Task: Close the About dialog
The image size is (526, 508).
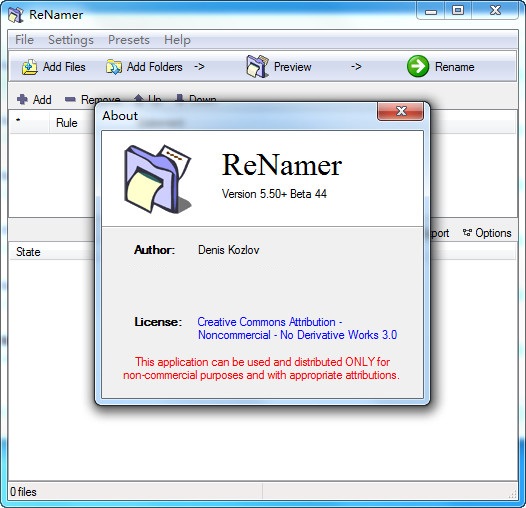Action: (401, 111)
